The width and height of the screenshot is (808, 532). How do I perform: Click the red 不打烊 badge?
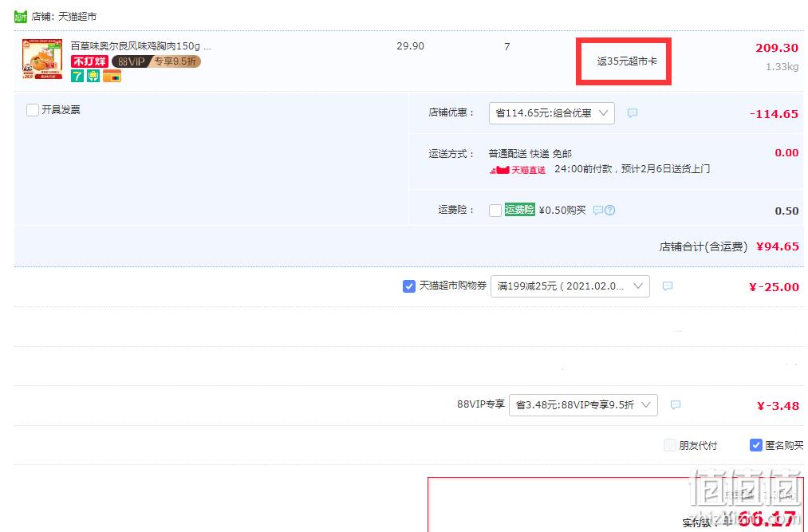[x=89, y=61]
